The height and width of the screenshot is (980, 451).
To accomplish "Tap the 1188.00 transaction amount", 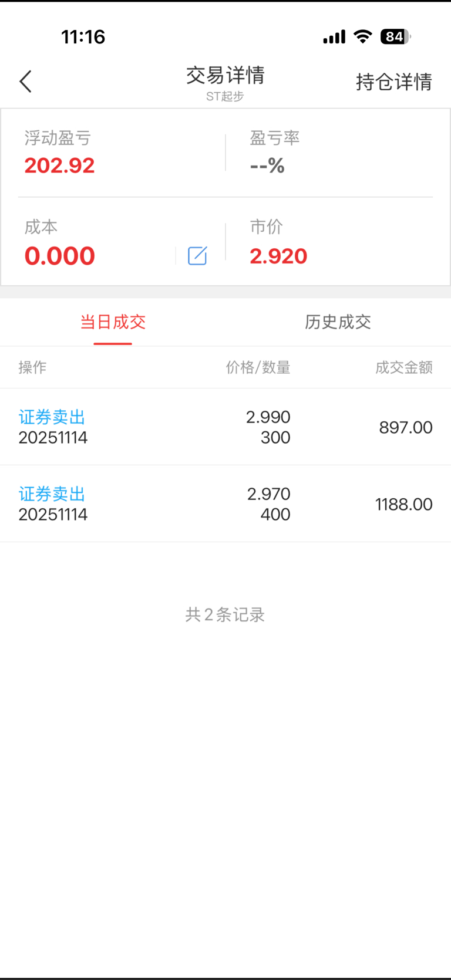I will 403,504.
